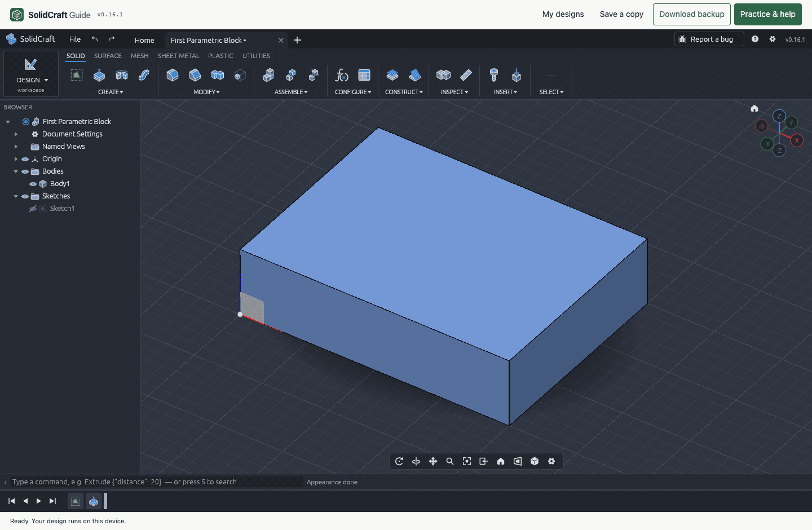
Task: Activate the First Parametric Block radio button
Action: tap(26, 122)
